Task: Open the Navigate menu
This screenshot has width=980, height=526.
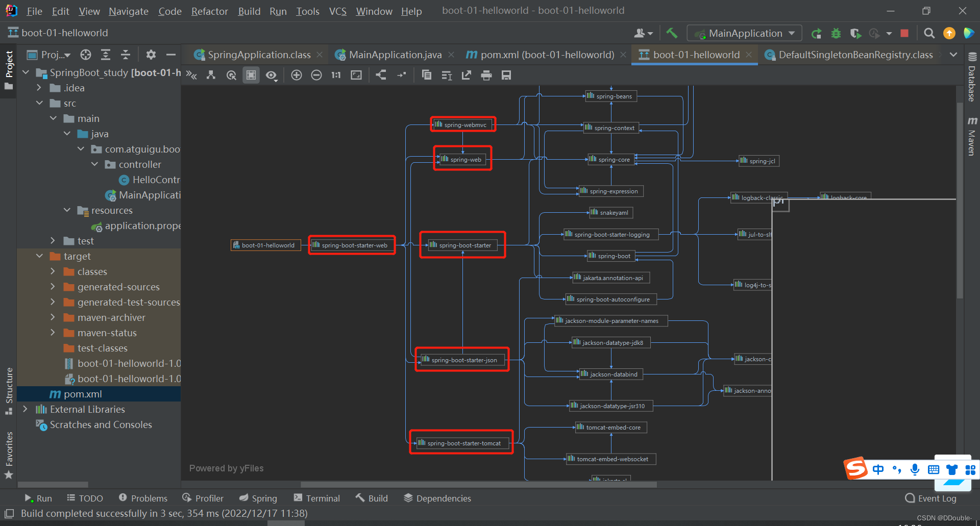Action: 129,11
